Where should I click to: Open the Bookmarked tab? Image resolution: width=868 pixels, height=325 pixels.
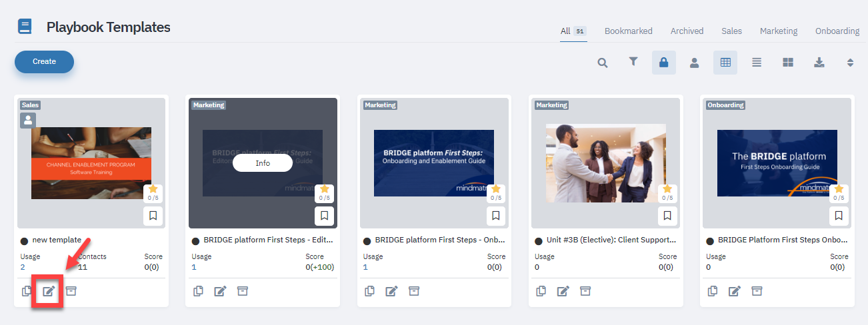tap(628, 31)
